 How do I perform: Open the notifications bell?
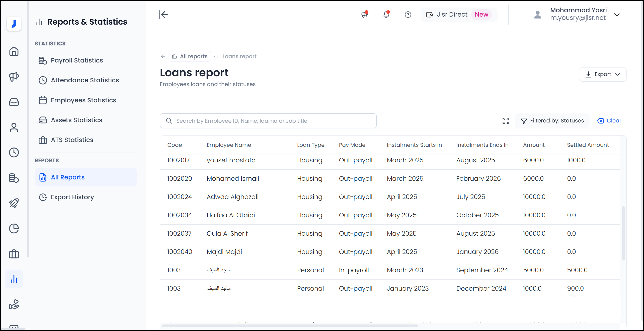coord(386,15)
